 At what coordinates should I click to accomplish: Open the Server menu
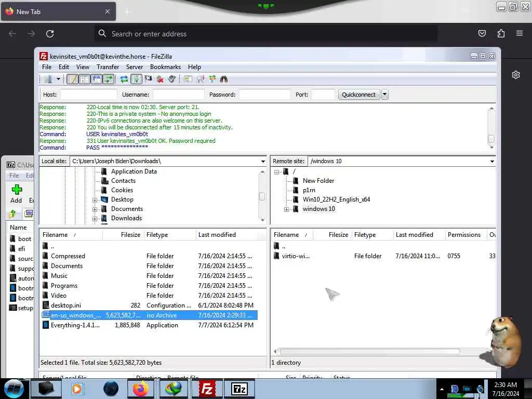click(135, 67)
